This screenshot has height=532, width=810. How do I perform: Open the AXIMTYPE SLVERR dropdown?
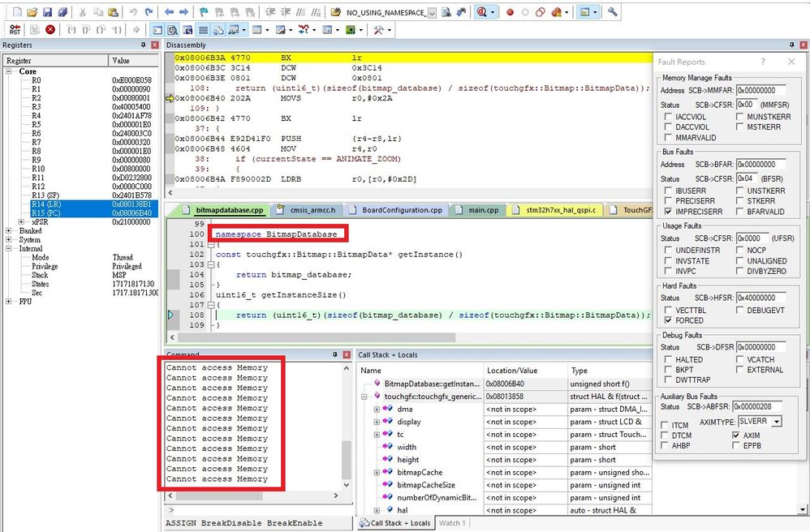pos(777,422)
